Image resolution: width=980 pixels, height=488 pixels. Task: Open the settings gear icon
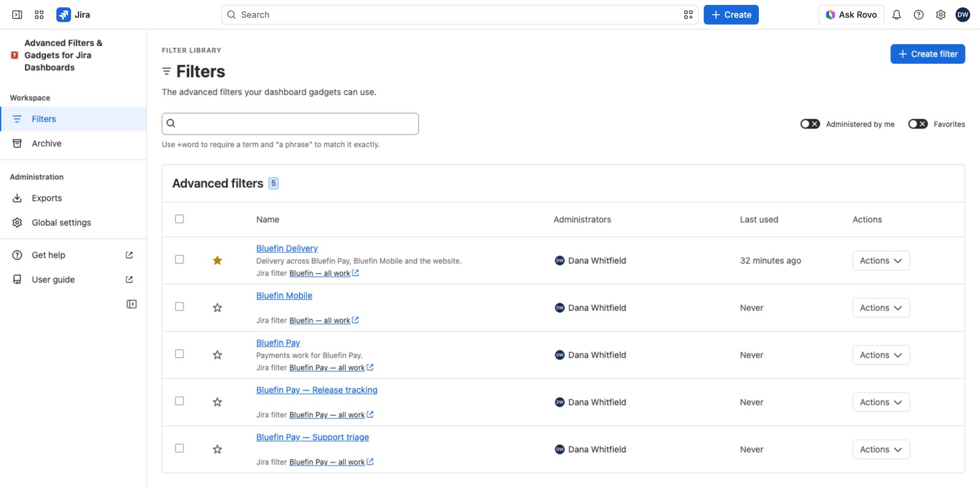click(x=941, y=15)
